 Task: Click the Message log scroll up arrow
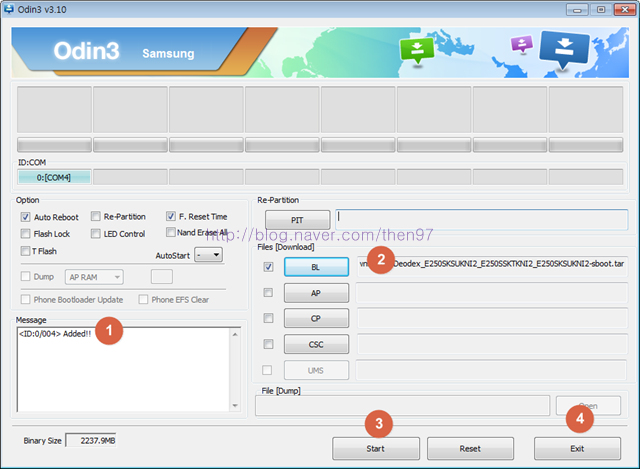click(x=235, y=335)
